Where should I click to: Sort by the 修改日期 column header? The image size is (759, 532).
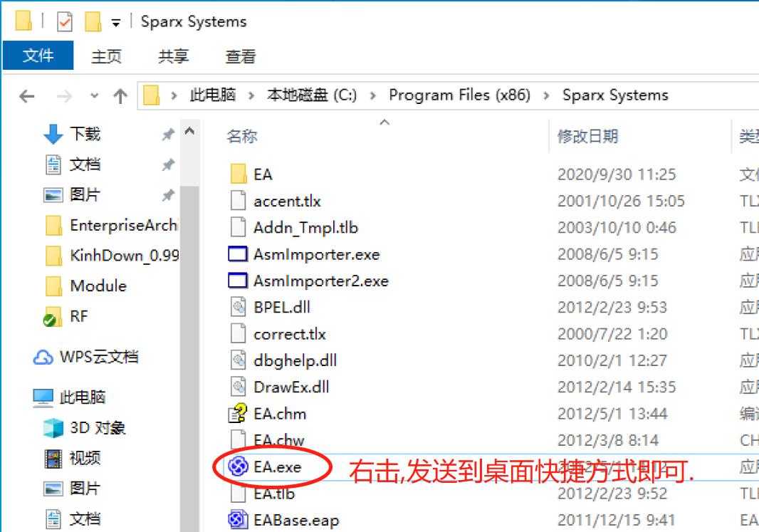(588, 137)
